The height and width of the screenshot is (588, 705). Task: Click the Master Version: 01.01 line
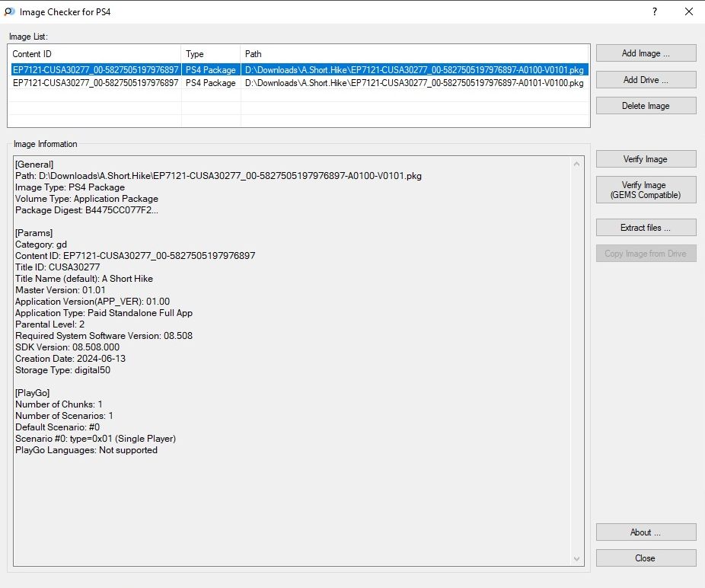[60, 290]
